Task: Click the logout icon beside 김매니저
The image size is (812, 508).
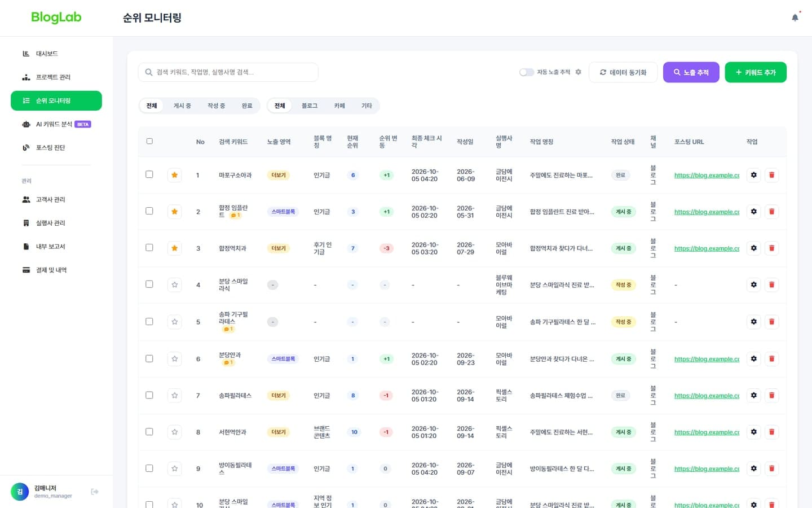Action: (95, 492)
